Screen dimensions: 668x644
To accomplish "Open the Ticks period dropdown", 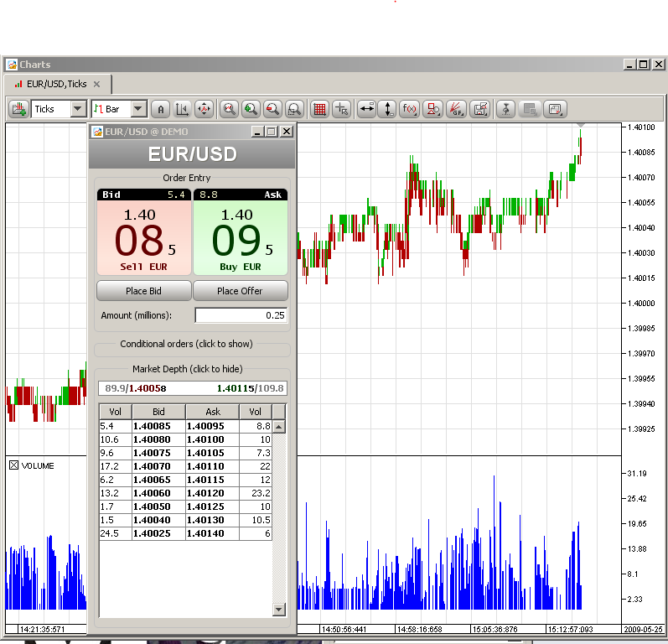I will 78,109.
